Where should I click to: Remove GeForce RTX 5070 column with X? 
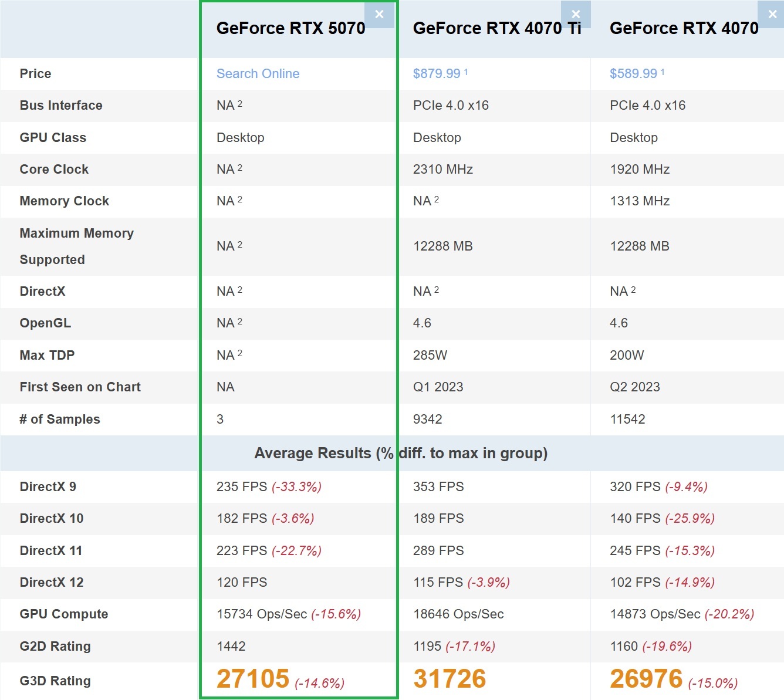[379, 15]
